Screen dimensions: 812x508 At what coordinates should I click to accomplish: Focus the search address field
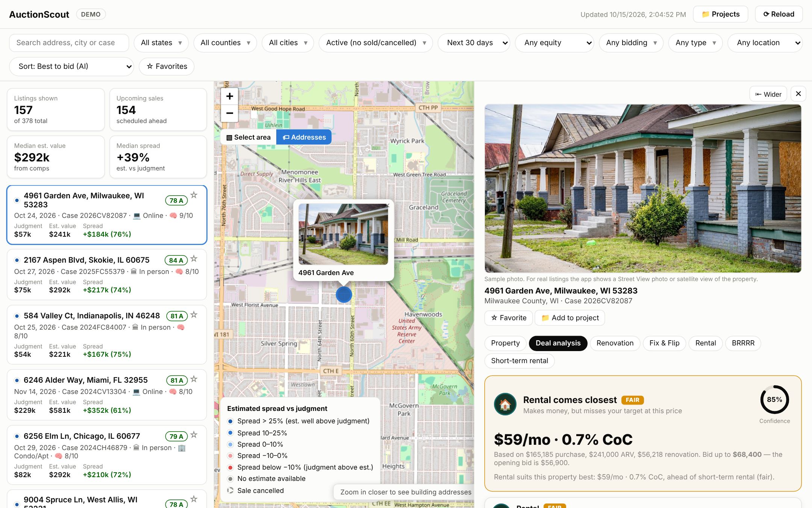[69, 43]
